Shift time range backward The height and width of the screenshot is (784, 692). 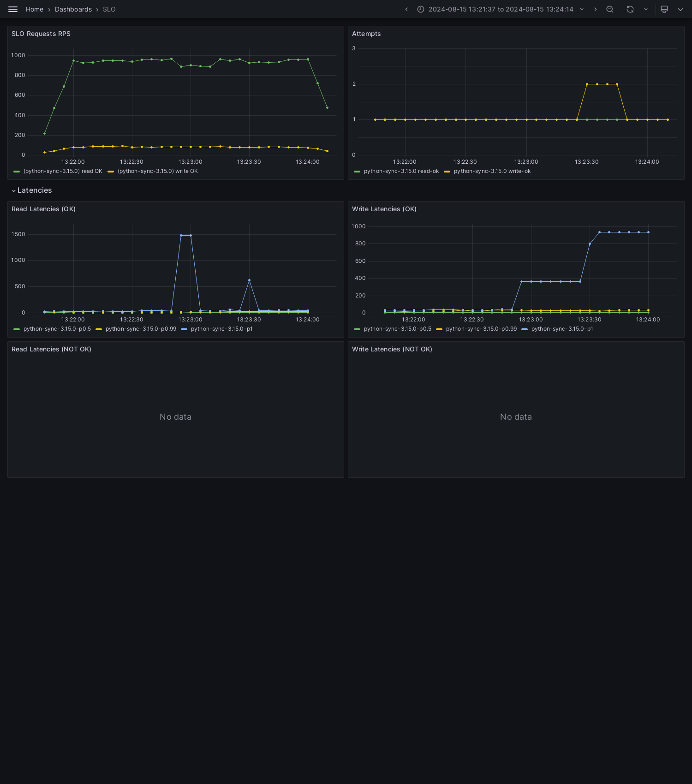click(406, 9)
